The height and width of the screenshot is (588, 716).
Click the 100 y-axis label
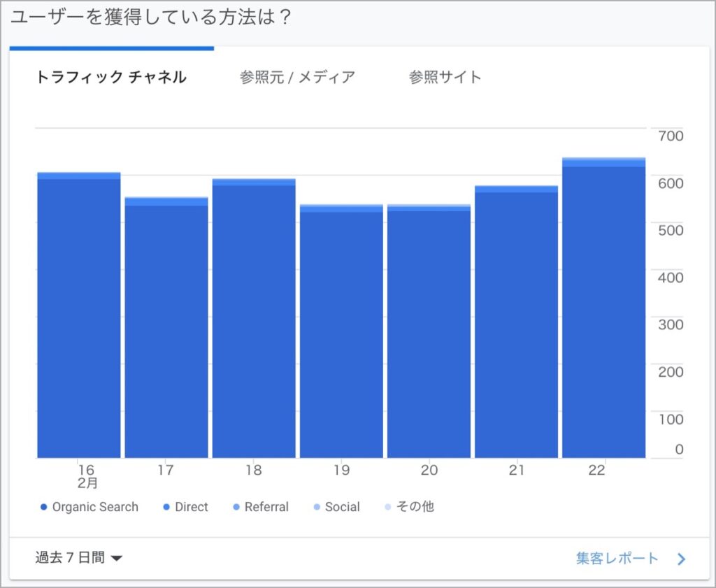pos(671,419)
